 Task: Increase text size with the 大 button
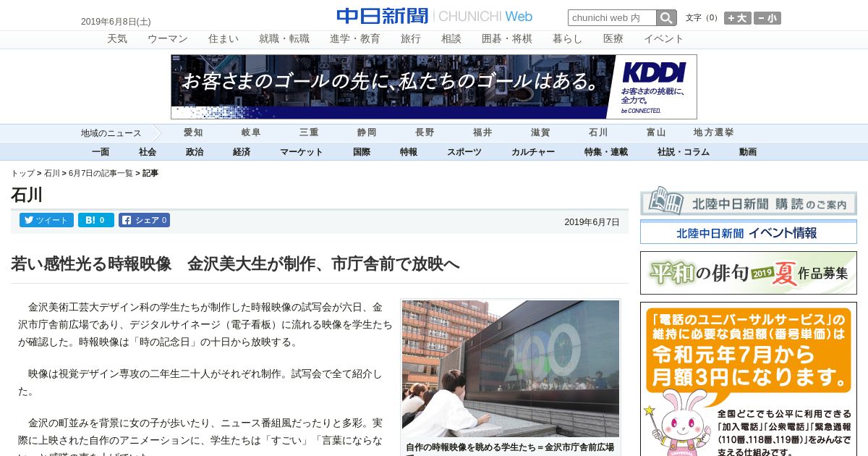[x=738, y=18]
